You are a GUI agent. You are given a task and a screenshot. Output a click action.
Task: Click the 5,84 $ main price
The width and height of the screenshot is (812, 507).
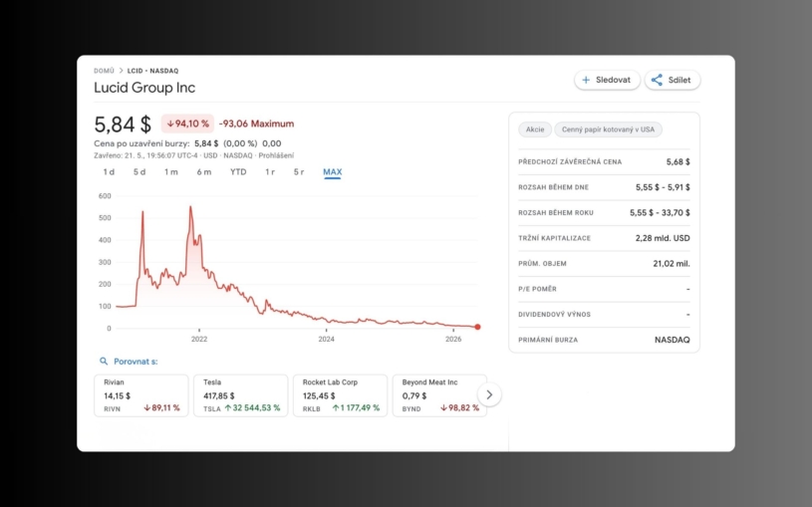coord(123,125)
